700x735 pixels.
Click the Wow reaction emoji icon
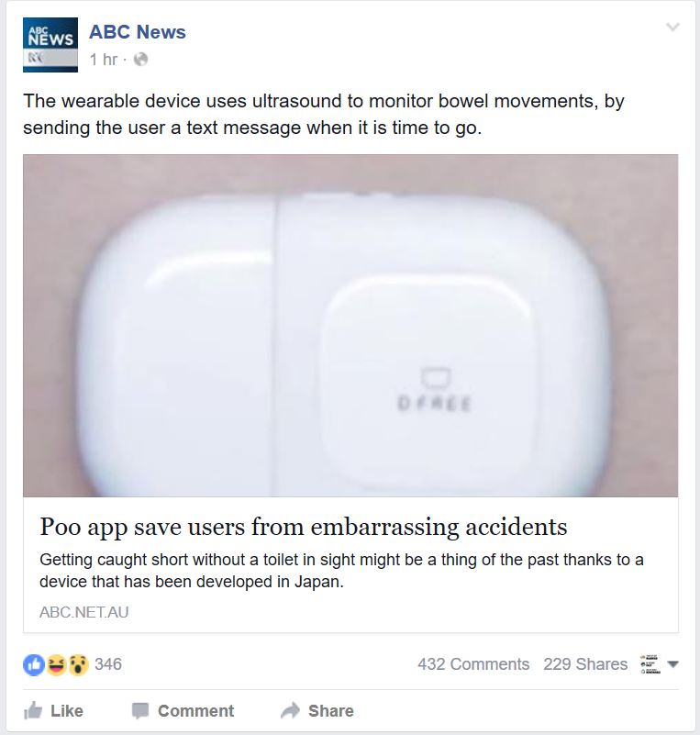78,664
